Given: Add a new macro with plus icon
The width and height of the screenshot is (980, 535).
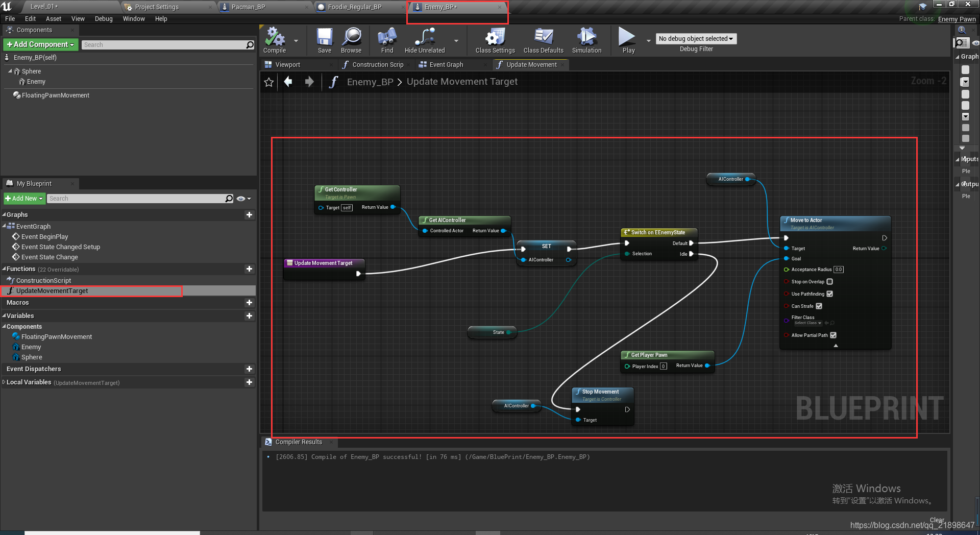Looking at the screenshot, I should 249,303.
